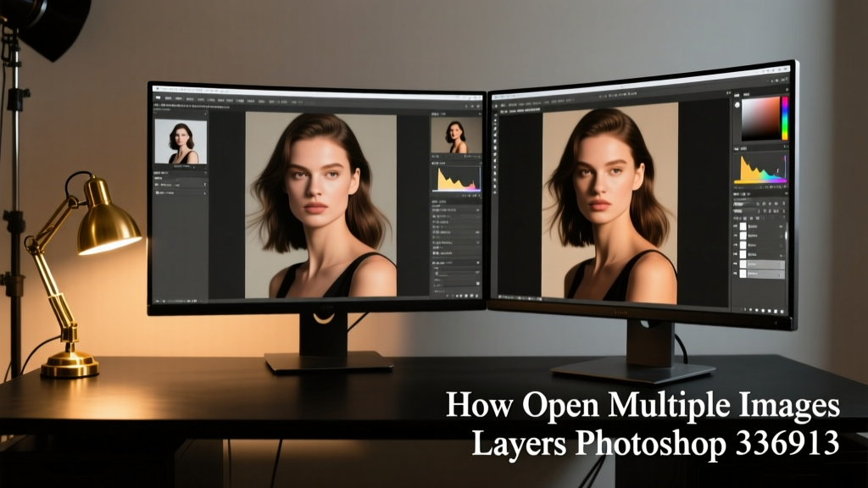Click the rainbow histogram on the right monitor
Image resolution: width=868 pixels, height=488 pixels.
pyautogui.click(x=760, y=169)
